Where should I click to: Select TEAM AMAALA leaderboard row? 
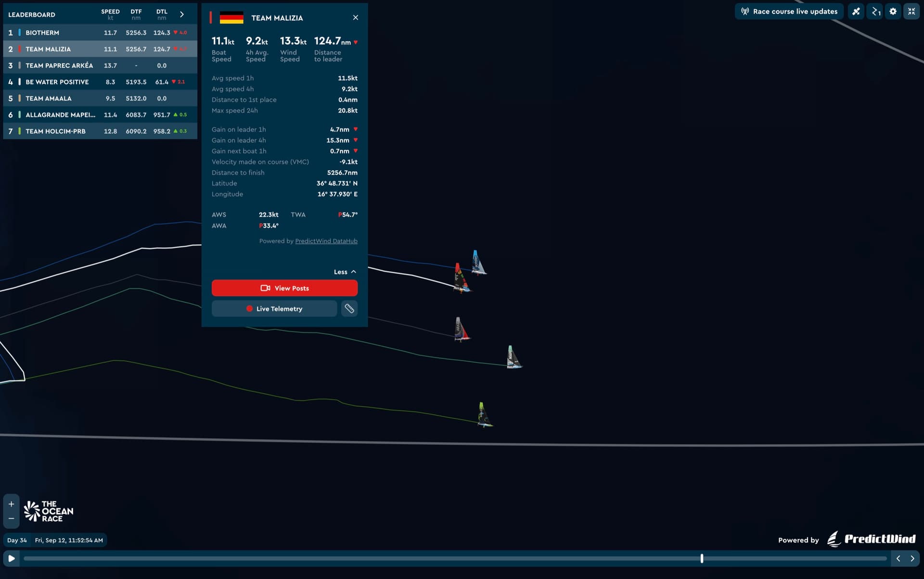click(100, 98)
